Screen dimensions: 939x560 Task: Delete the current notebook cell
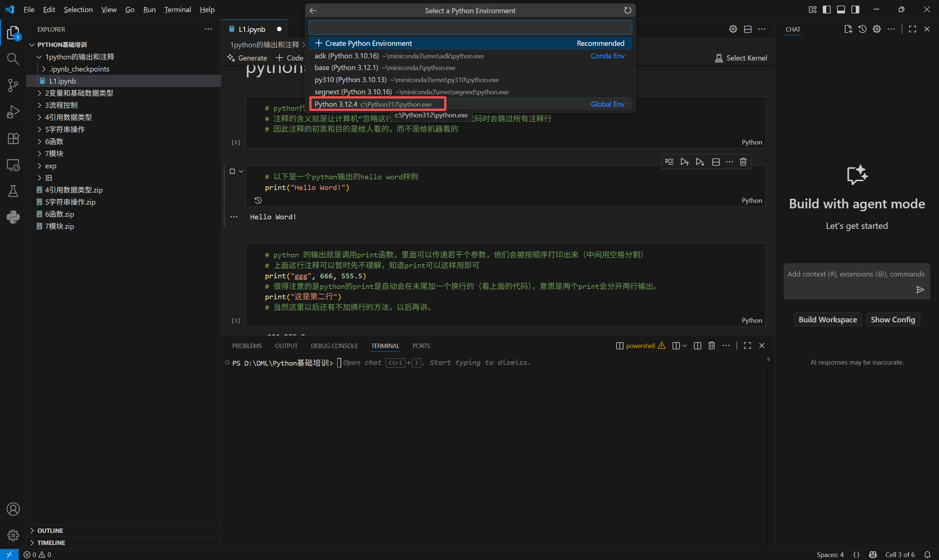click(x=743, y=162)
